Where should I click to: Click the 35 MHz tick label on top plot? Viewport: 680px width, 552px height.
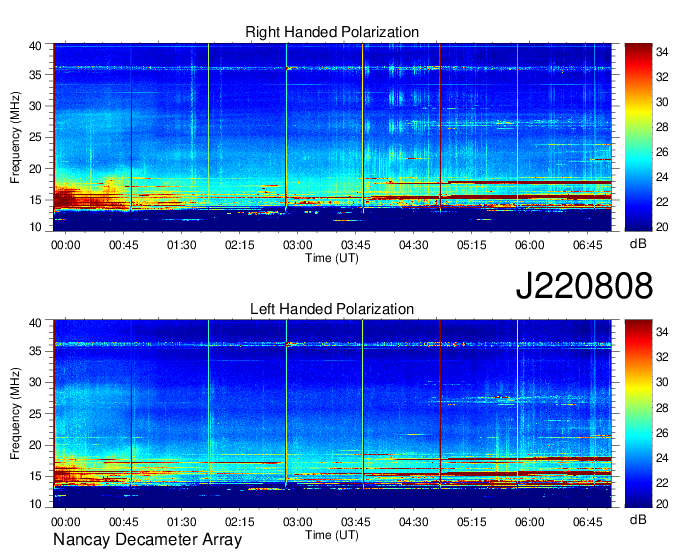click(x=35, y=75)
